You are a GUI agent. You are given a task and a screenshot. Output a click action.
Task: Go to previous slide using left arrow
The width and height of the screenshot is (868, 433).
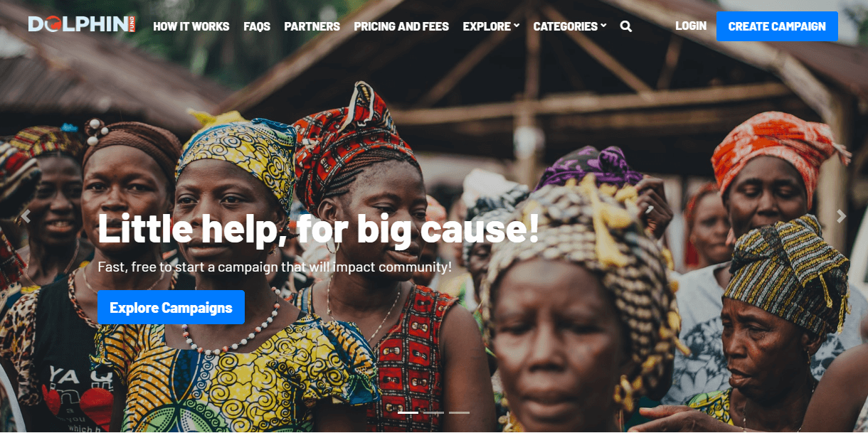(x=26, y=217)
